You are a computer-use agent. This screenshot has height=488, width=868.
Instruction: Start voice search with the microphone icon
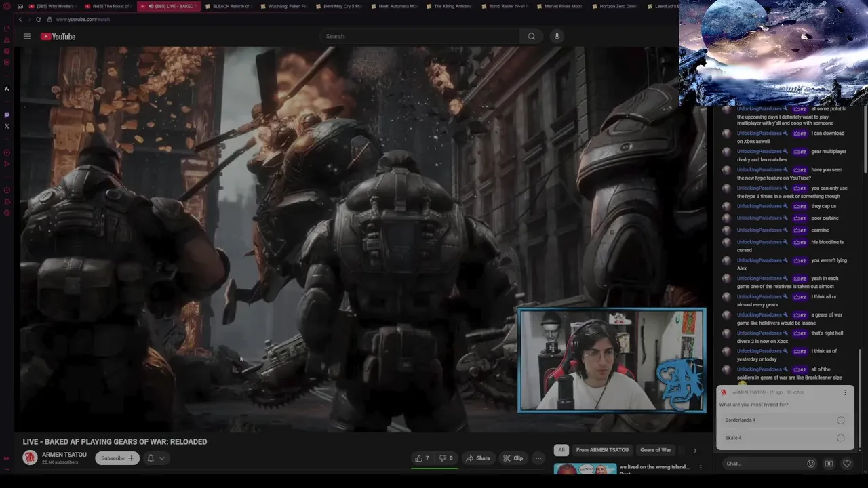pos(557,36)
